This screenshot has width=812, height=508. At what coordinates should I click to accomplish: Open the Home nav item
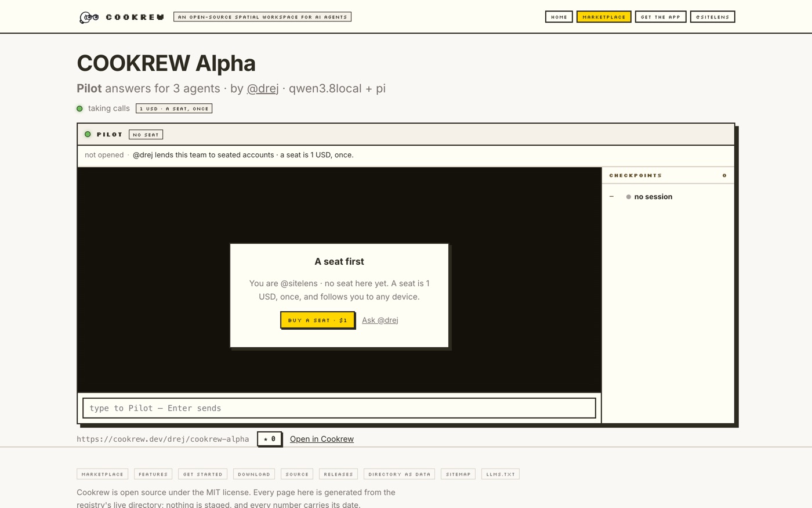[559, 17]
